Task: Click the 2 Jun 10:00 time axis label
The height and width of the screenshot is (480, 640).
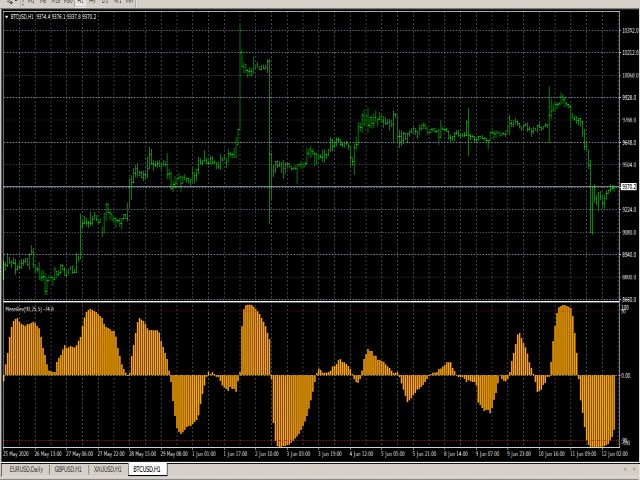Action: tap(268, 454)
